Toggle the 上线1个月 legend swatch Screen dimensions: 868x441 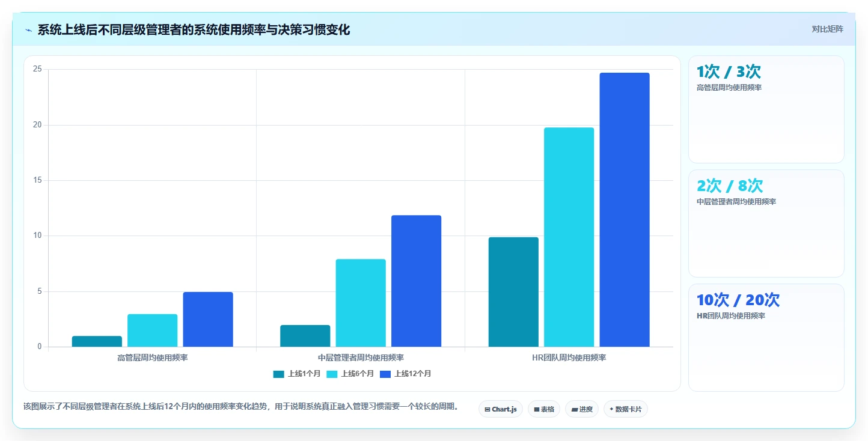(x=278, y=374)
